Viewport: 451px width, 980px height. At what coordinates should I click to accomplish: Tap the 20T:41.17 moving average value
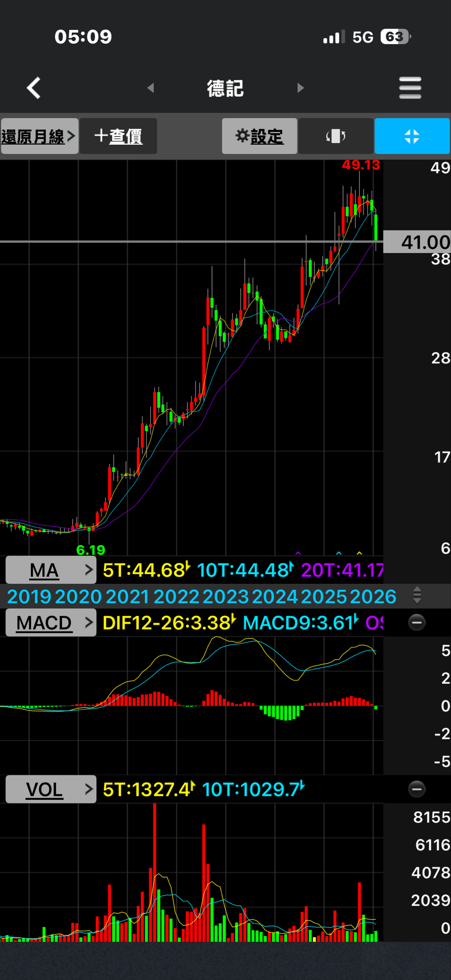click(342, 570)
